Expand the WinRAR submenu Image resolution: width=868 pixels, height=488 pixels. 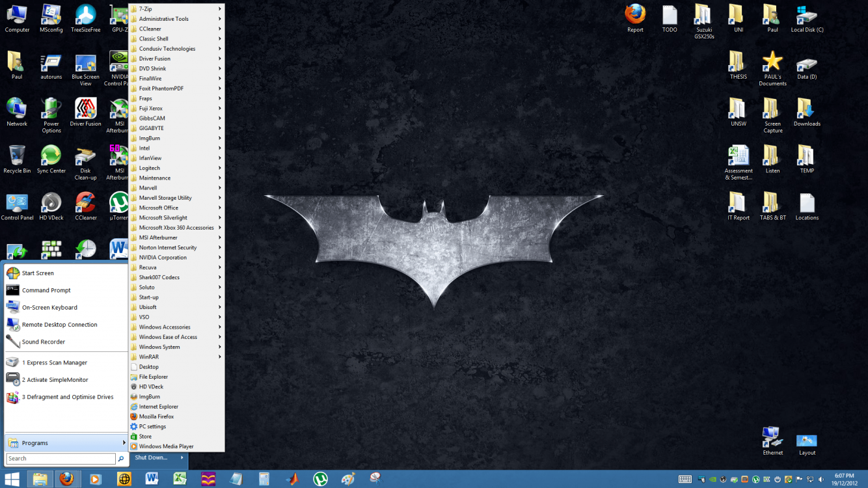click(177, 357)
